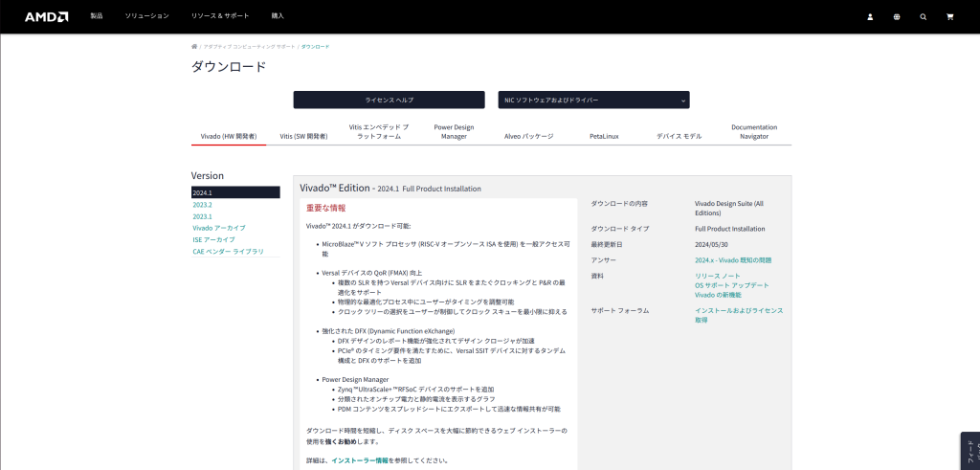
Task: Click the ライセンス ヘルプ button
Action: click(389, 100)
